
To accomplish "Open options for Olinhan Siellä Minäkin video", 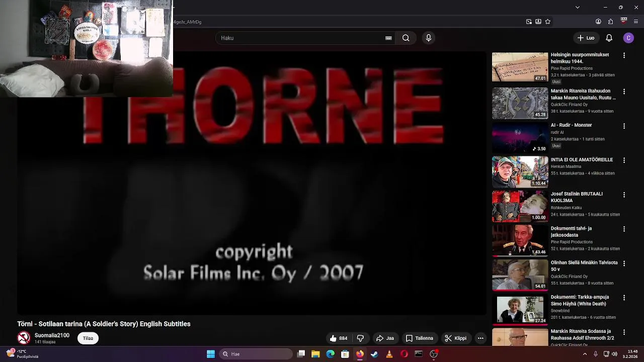I will tap(624, 263).
